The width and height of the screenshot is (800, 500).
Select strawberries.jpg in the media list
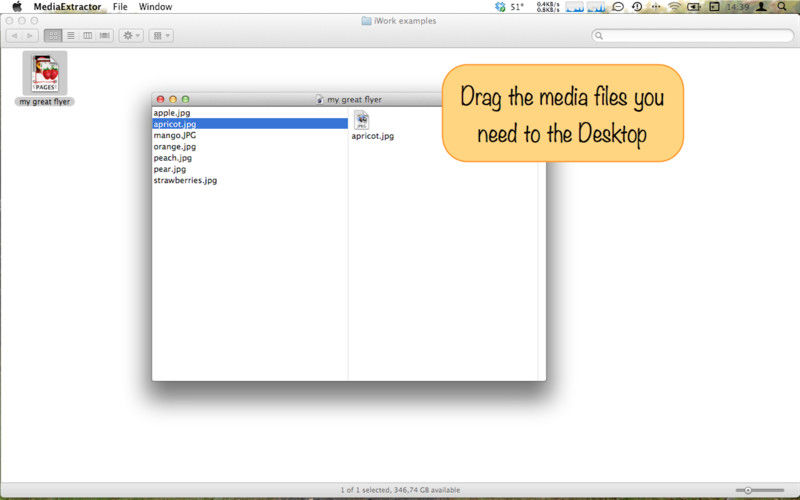click(250, 180)
